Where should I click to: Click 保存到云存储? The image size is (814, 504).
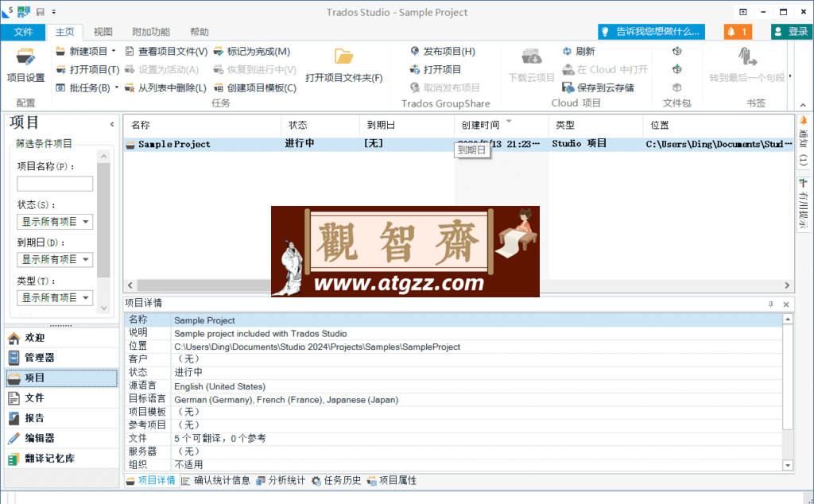(x=598, y=87)
